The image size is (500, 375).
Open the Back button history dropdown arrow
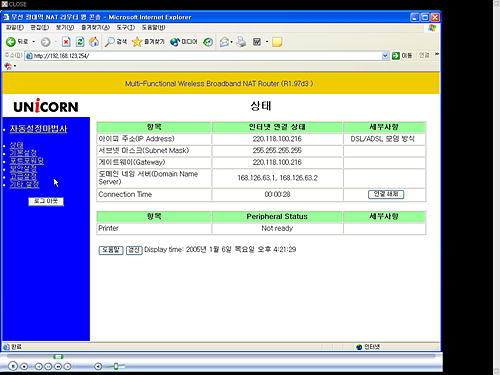click(34, 42)
